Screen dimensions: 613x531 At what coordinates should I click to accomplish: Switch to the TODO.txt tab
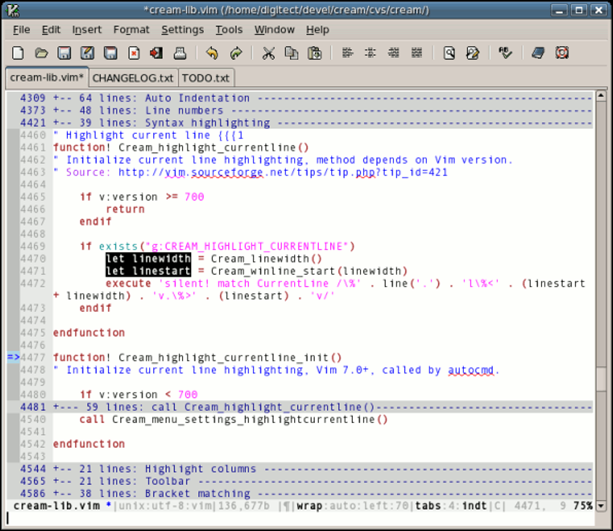(x=205, y=77)
